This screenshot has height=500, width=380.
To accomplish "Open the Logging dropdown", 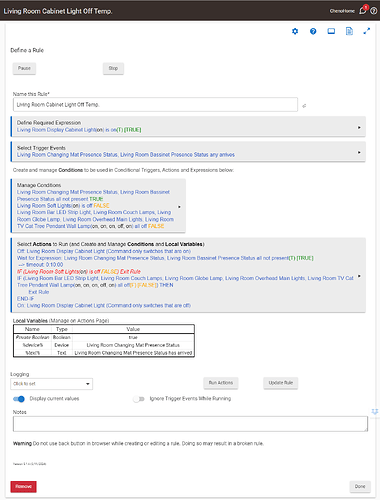I will (x=52, y=384).
